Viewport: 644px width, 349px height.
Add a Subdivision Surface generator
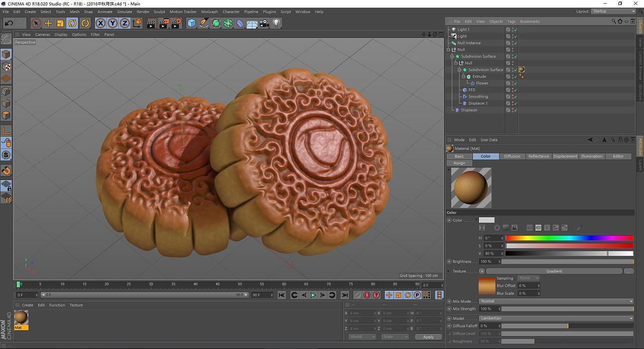pos(216,23)
